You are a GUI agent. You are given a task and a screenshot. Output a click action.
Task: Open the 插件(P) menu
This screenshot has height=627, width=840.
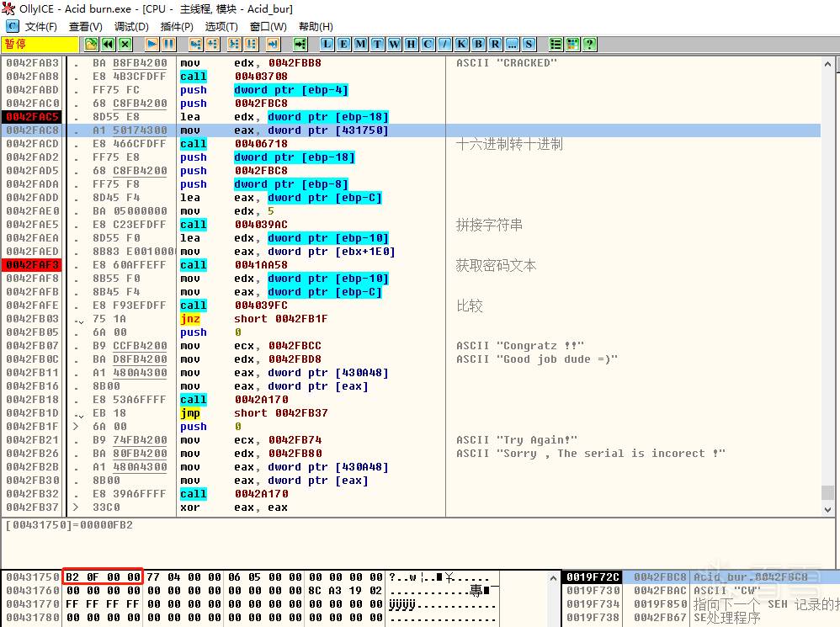pos(177,27)
